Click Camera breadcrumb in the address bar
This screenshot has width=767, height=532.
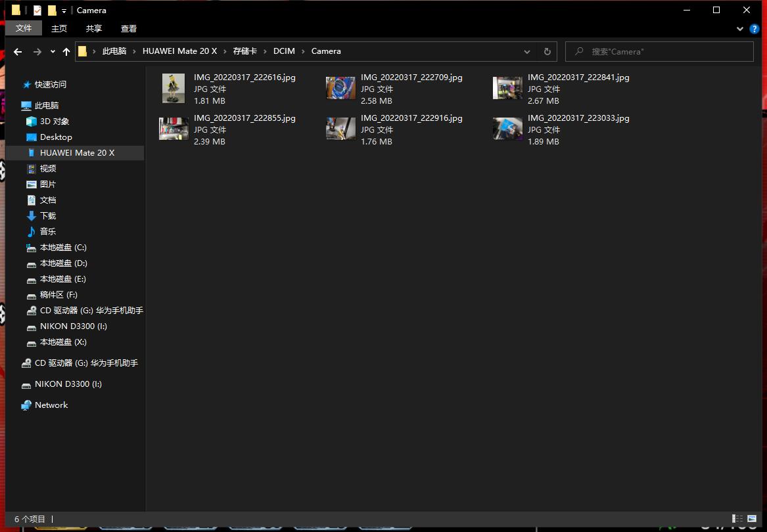(x=326, y=51)
